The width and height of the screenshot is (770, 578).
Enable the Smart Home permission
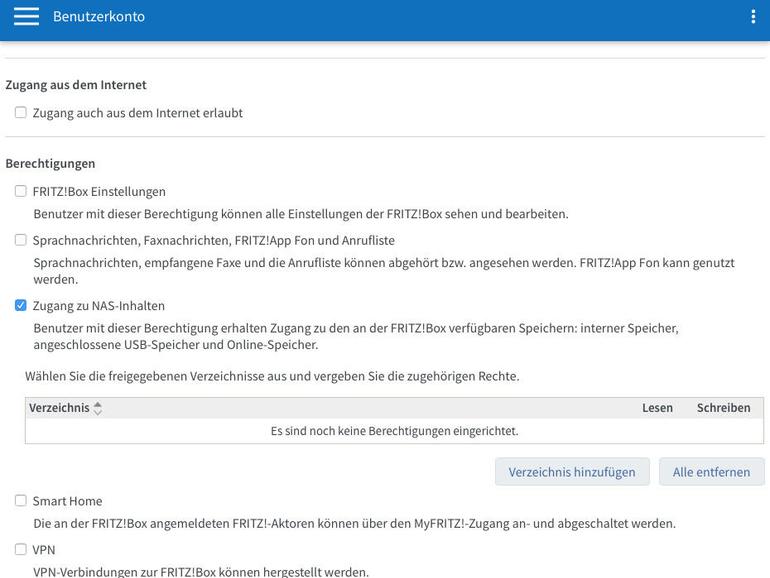21,500
